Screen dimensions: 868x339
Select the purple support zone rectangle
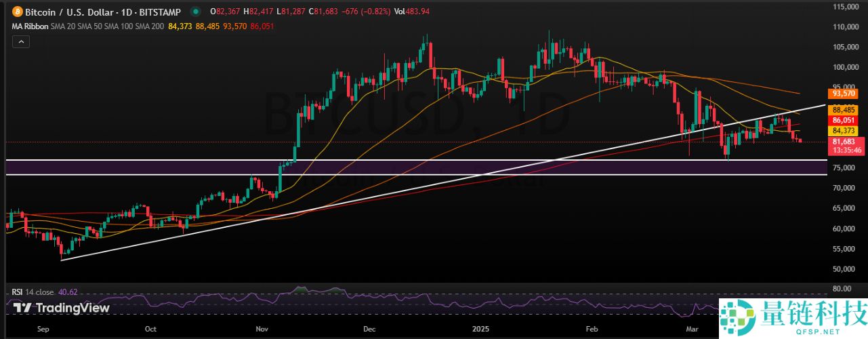pyautogui.click(x=407, y=167)
